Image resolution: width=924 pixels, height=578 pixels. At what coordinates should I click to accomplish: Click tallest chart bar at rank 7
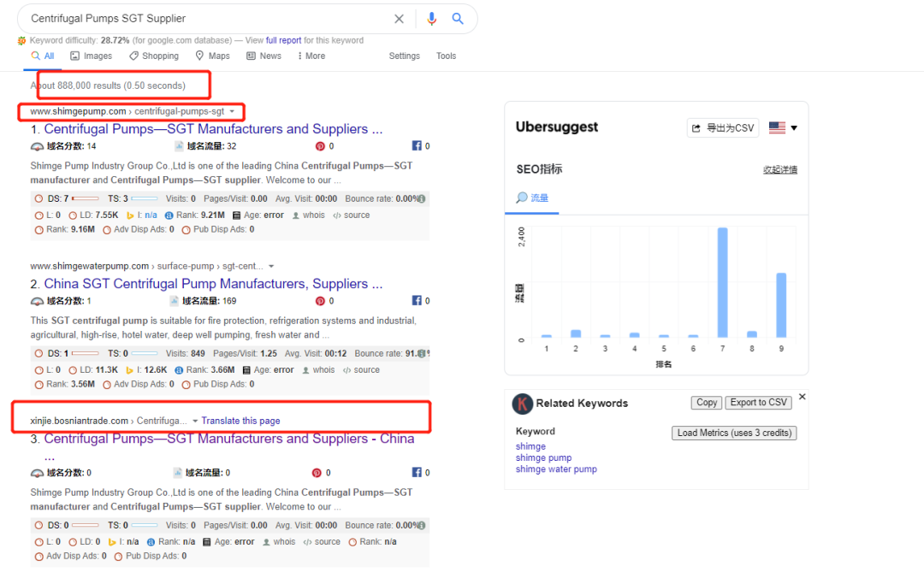(722, 283)
